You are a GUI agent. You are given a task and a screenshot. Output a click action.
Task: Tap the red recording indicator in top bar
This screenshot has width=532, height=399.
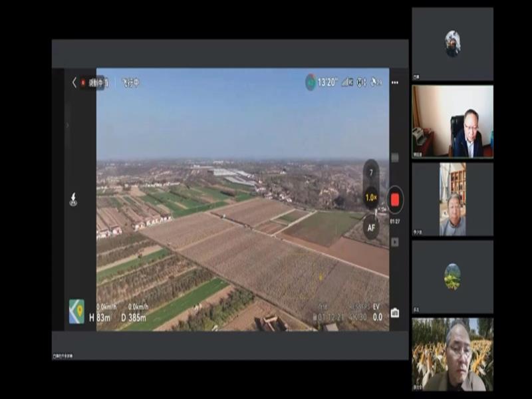coord(82,82)
